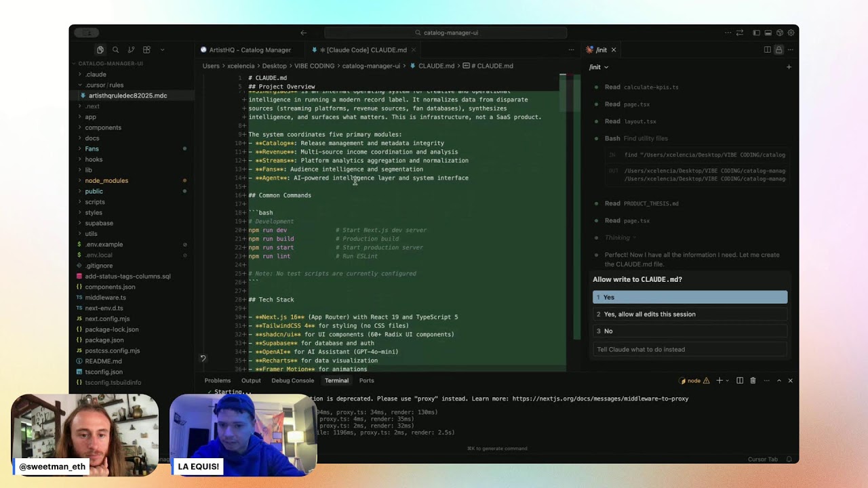Open the /init session dropdown
The image size is (868, 488).
pyautogui.click(x=599, y=67)
